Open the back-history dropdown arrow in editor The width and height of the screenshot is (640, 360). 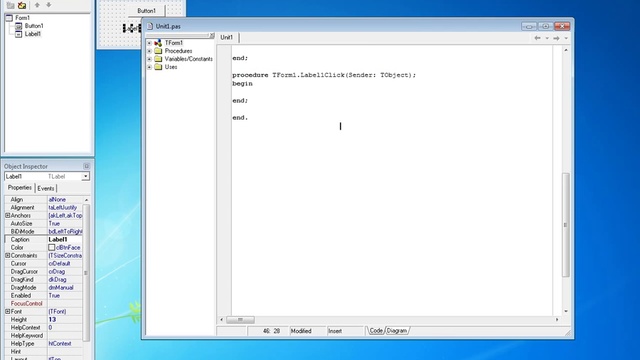pos(547,38)
